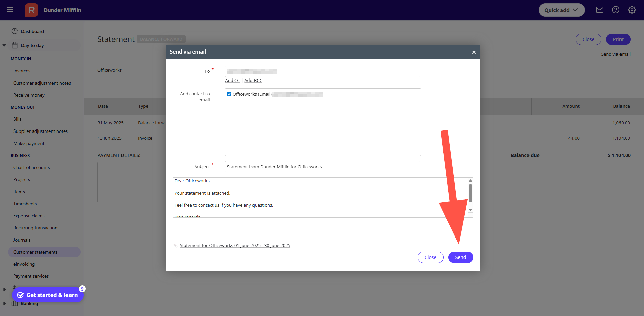The height and width of the screenshot is (316, 644).
Task: Click Send via email link on statement page
Action: (616, 54)
